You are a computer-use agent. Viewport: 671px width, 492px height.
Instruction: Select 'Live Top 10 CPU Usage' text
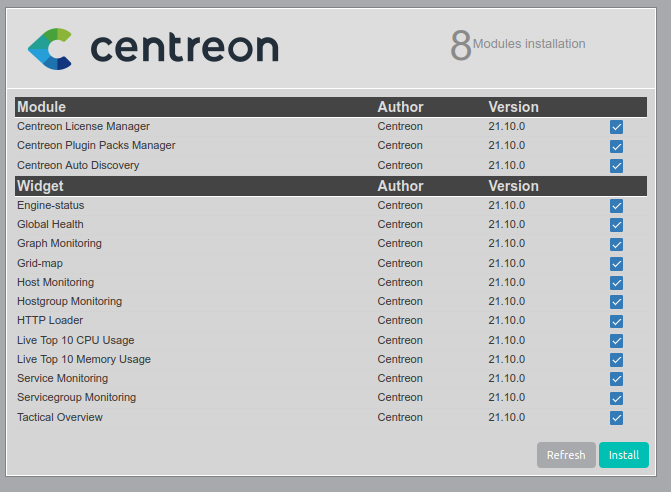coord(76,340)
